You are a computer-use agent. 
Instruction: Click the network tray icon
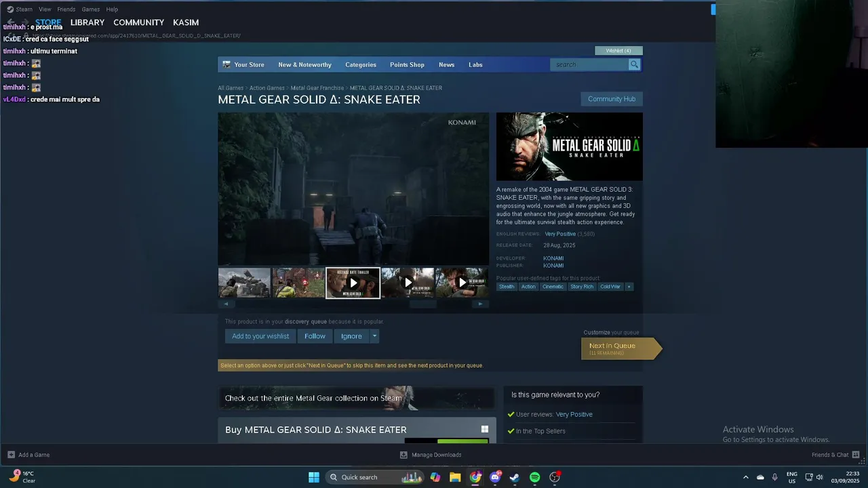[808, 477]
